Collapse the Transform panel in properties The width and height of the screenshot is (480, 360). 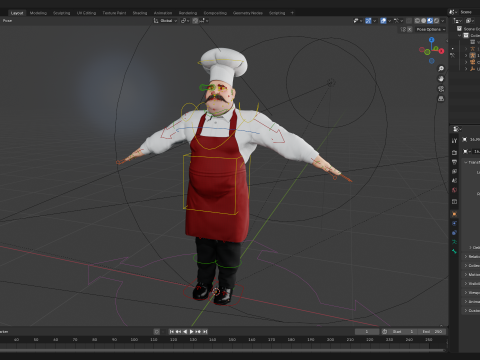(x=472, y=162)
